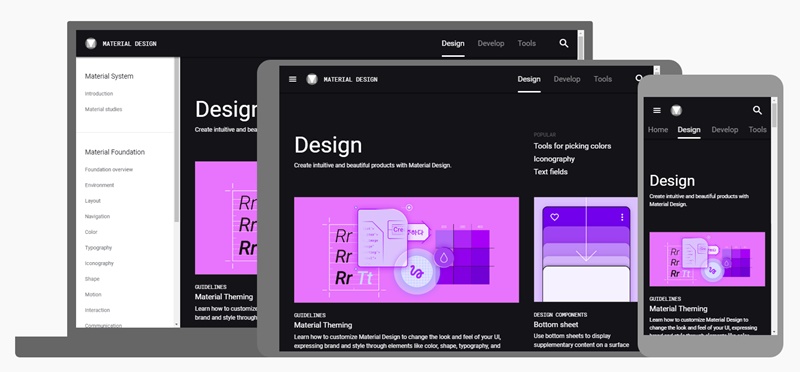
Task: Click the Material Design logo on the tablet view
Action: point(312,79)
